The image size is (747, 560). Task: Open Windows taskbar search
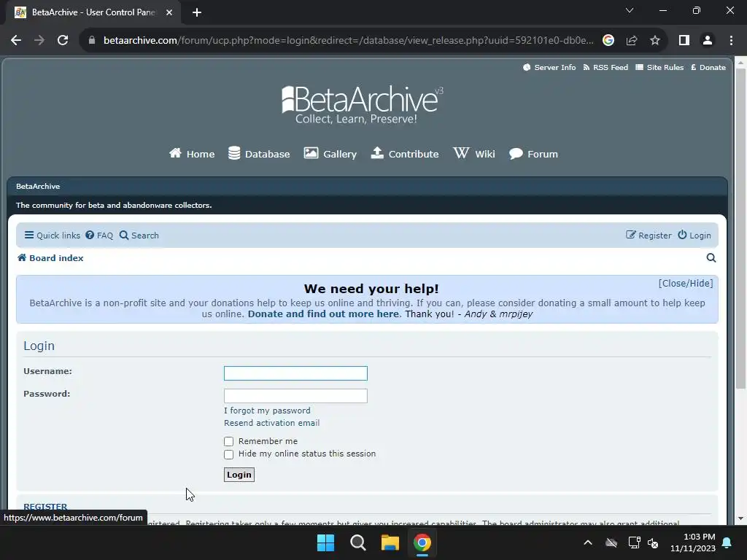(x=357, y=542)
